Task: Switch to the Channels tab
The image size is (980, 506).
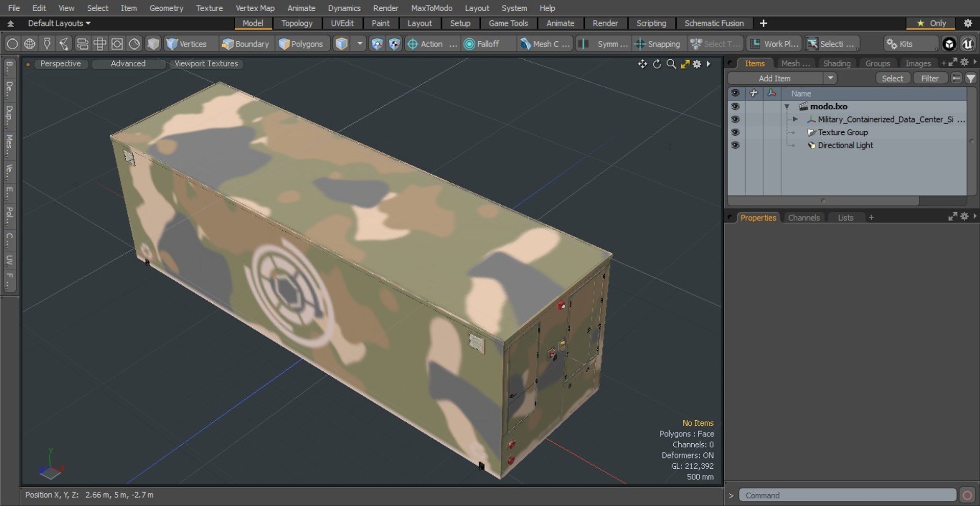Action: click(x=803, y=218)
